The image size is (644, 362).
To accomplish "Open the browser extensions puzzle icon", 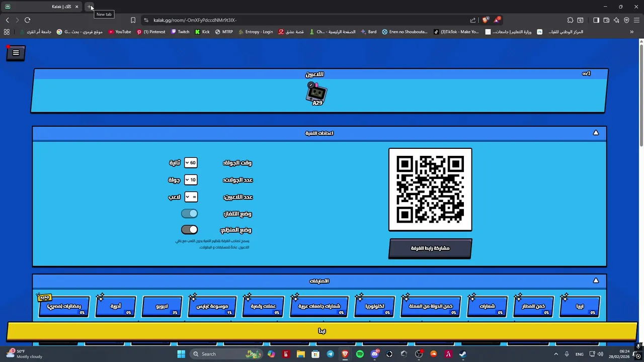I will tap(570, 20).
